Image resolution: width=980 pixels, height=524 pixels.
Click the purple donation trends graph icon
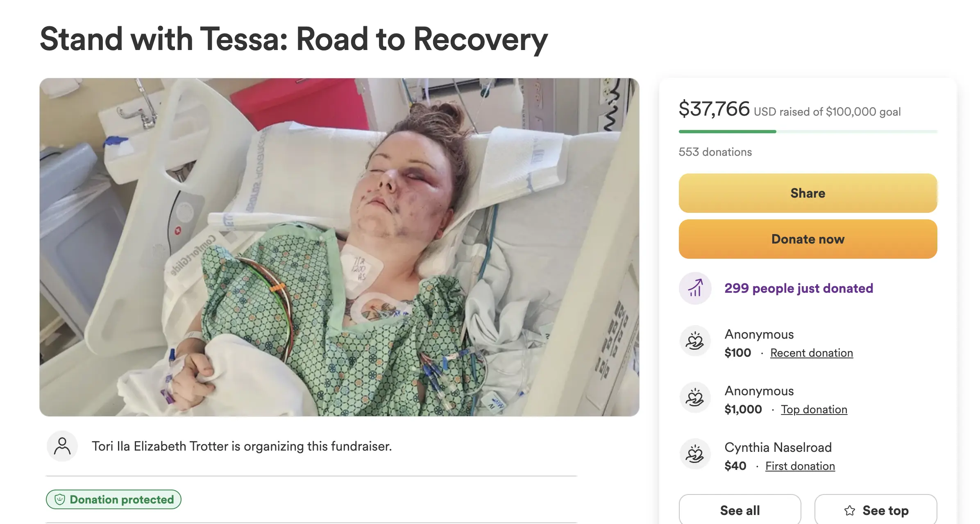(x=695, y=288)
